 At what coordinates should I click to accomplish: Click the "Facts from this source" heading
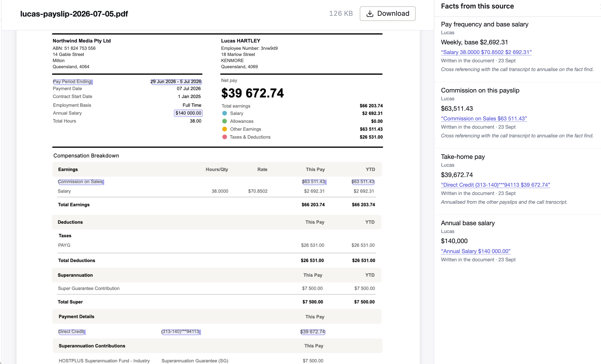click(477, 6)
